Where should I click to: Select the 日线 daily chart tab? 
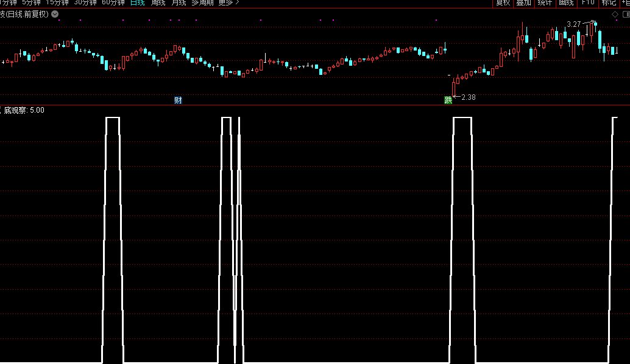tap(138, 2)
